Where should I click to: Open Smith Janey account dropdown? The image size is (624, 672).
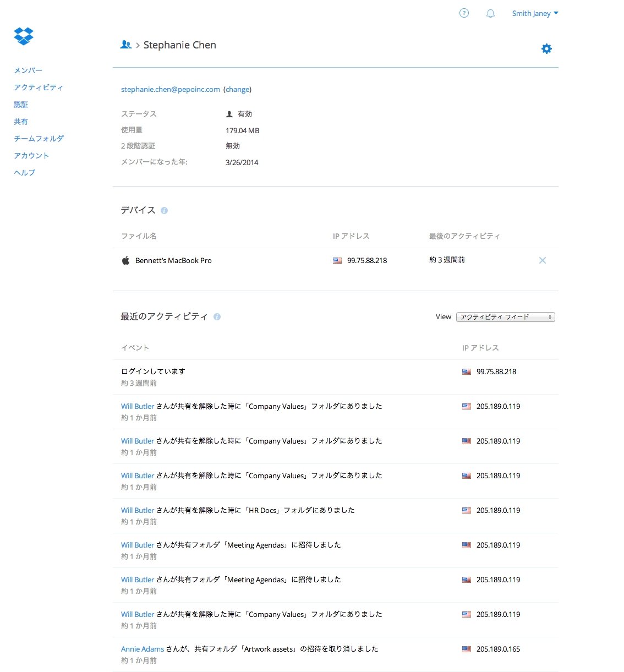click(x=535, y=13)
